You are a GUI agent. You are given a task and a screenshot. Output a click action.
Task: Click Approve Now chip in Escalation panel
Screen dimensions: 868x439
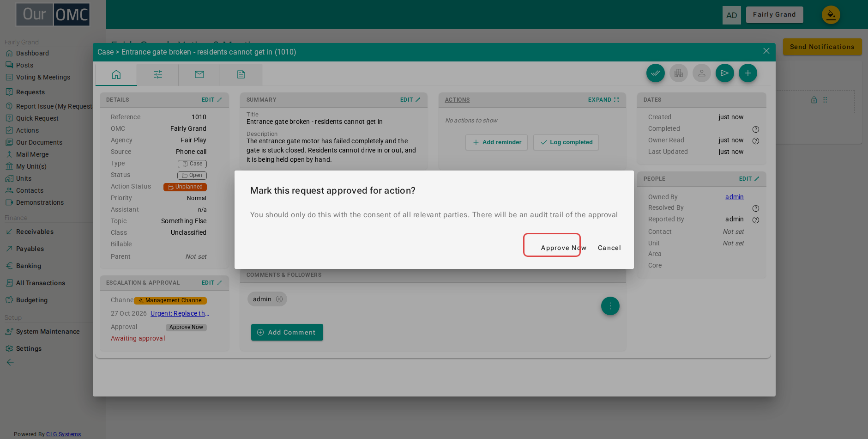point(186,327)
